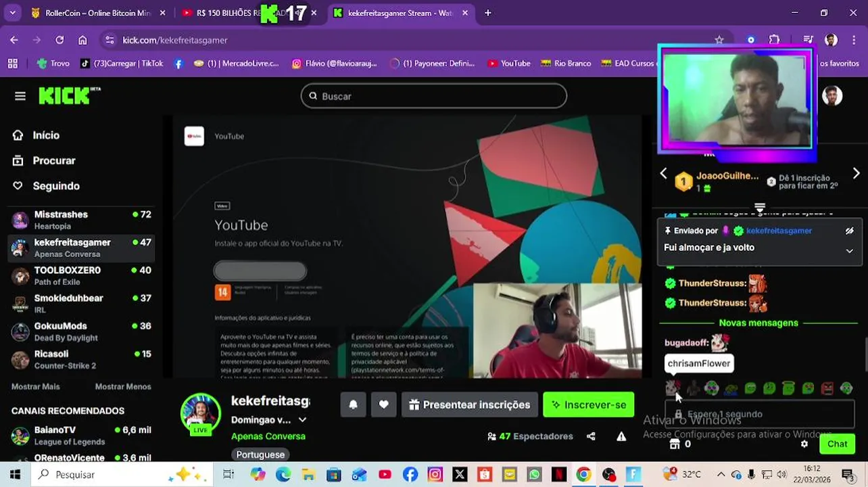Open GokuuMods channel
Viewport: 868px width, 487px height.
82,331
